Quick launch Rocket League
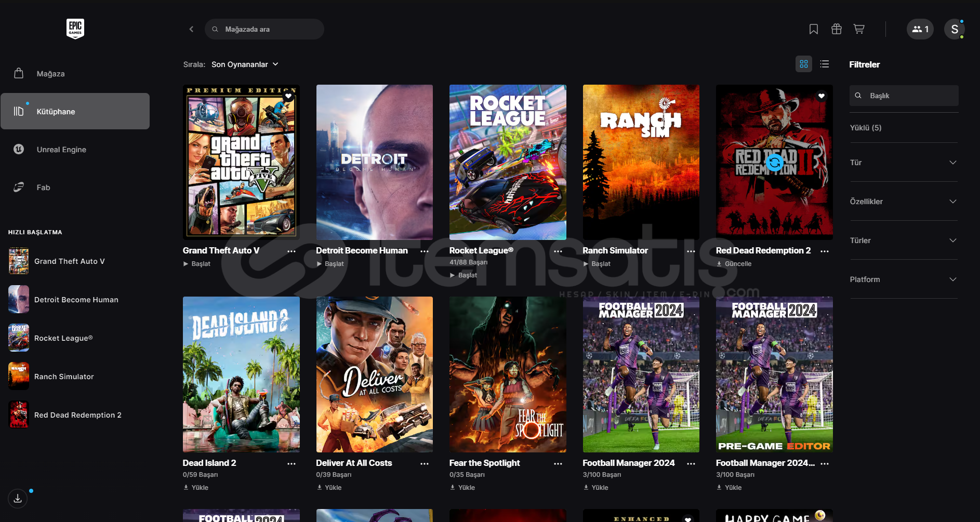The height and width of the screenshot is (522, 980). point(75,338)
